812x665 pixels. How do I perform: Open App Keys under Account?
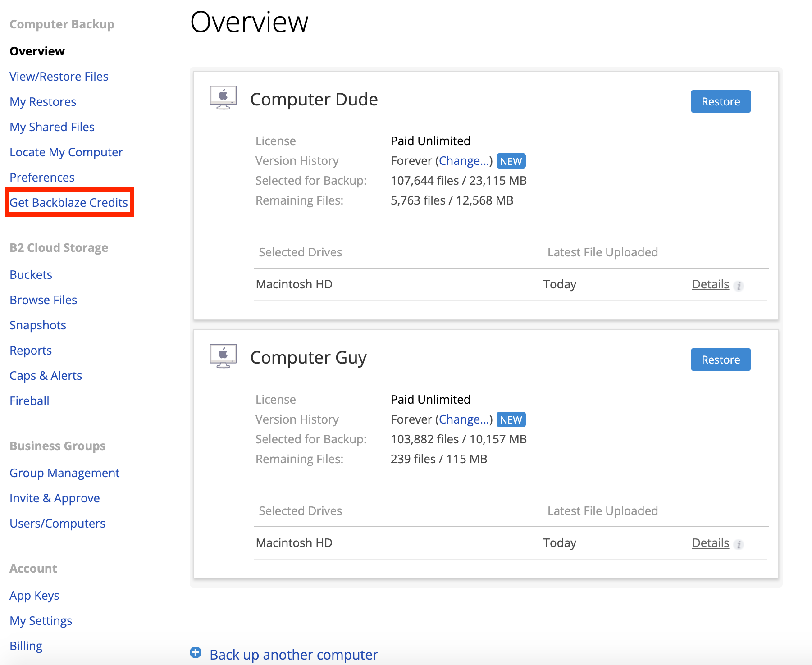coord(35,596)
